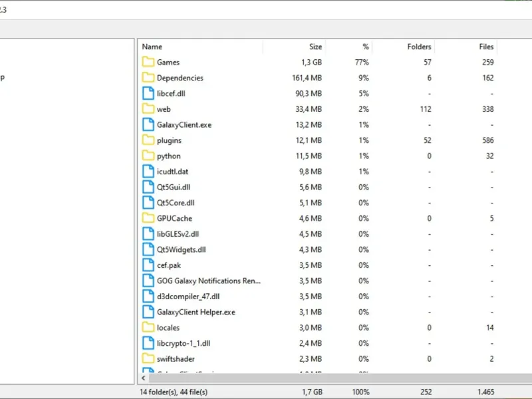The height and width of the screenshot is (399, 532).
Task: Click the 112 folders count for web
Action: (426, 109)
